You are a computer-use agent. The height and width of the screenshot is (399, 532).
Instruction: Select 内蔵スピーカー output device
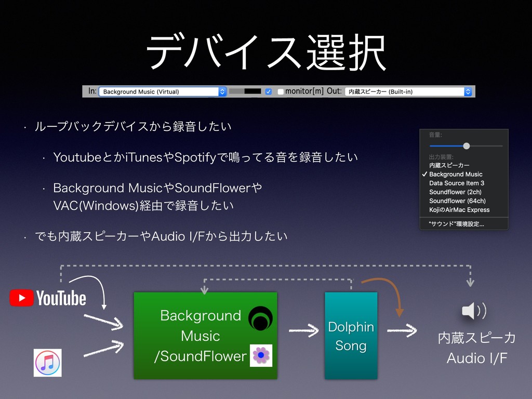coord(449,165)
